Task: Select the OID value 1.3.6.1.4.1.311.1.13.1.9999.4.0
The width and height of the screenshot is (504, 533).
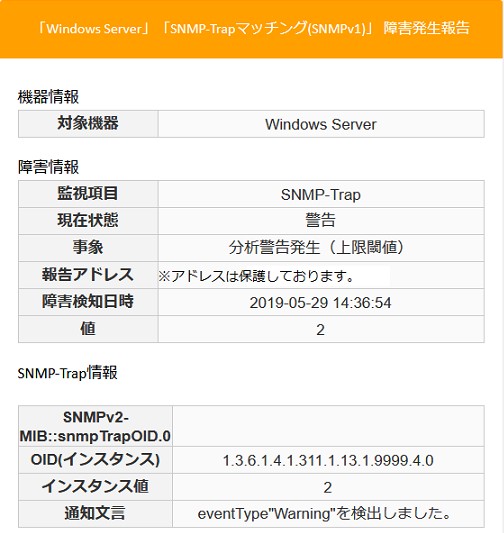Action: click(328, 460)
